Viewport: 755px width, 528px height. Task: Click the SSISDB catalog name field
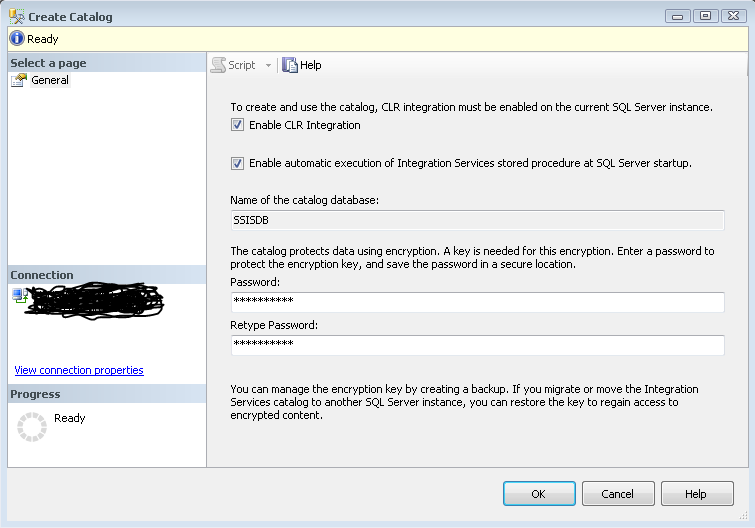[478, 220]
